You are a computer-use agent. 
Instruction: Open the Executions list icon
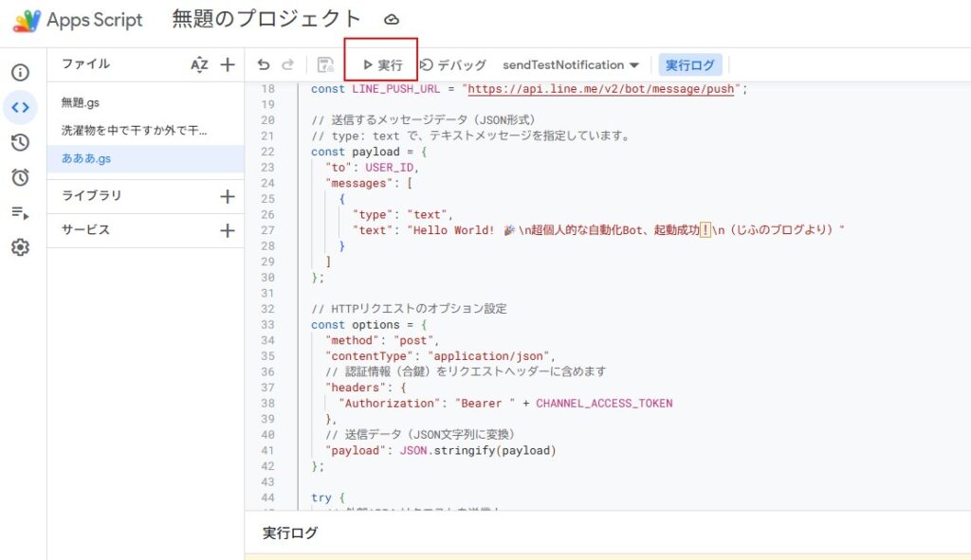point(20,212)
